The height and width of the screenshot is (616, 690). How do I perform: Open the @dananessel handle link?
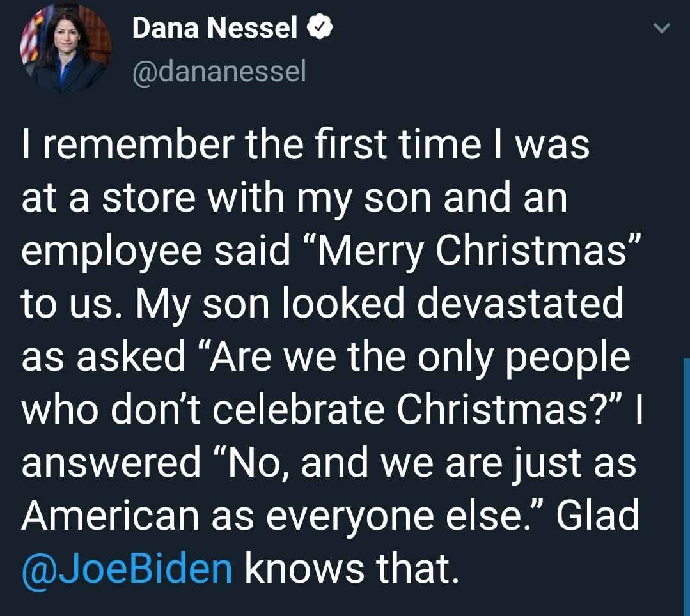[x=219, y=72]
